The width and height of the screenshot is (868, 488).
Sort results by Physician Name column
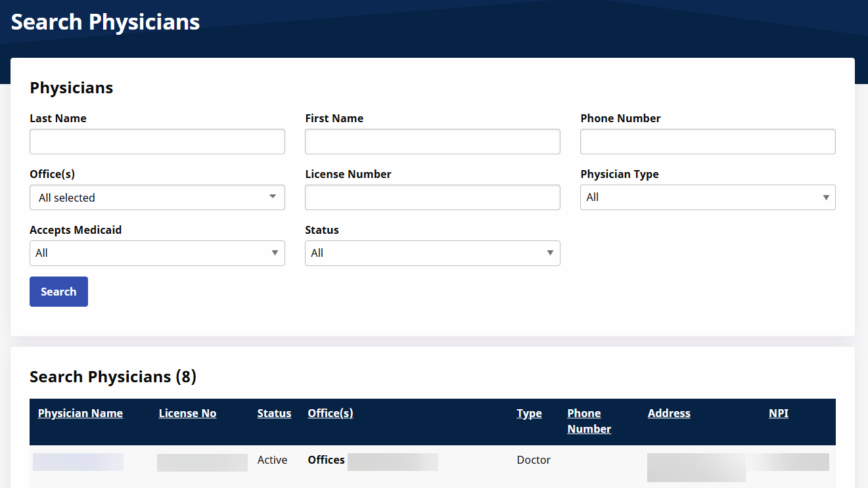tap(80, 414)
